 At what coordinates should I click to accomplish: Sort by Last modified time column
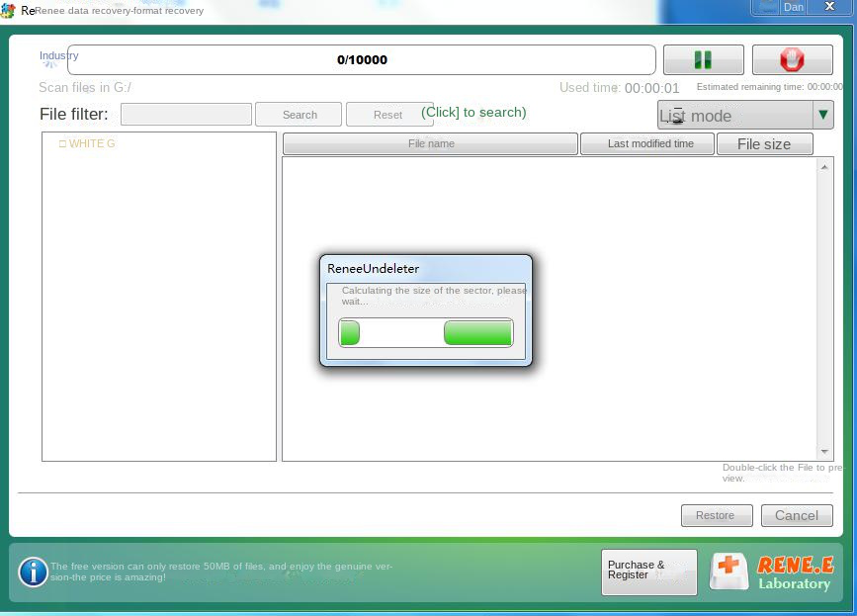(x=647, y=143)
